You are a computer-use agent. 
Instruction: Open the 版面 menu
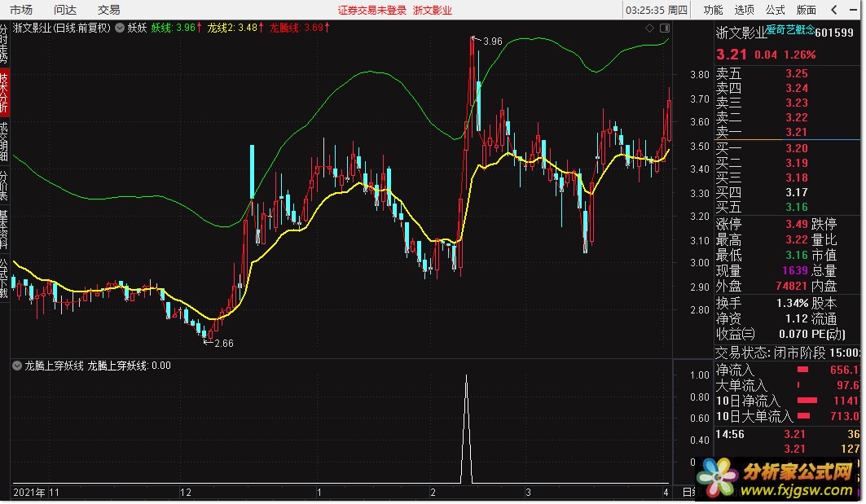(x=807, y=10)
